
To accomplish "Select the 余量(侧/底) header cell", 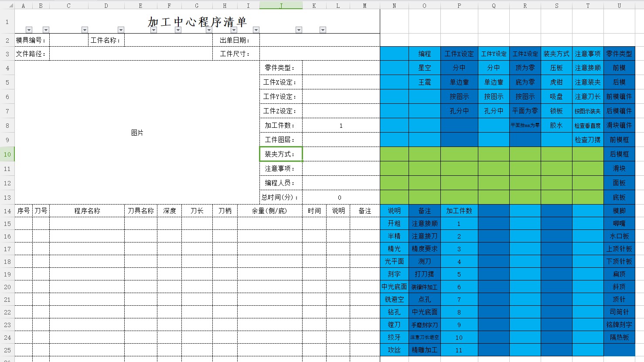I will [270, 211].
